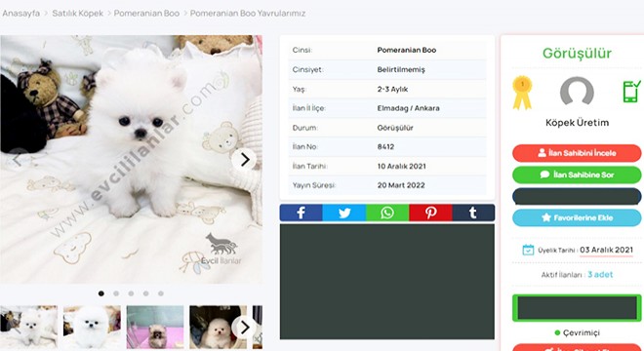644x351 pixels.
Task: Go to Satılık Köpek breadcrumb
Action: coord(78,13)
